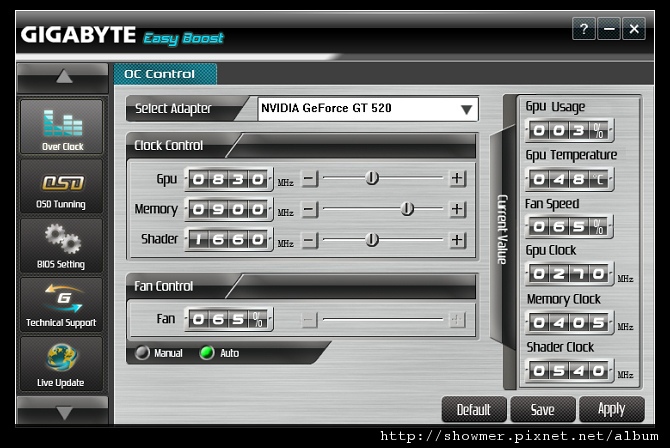Click the Save button

tap(543, 410)
